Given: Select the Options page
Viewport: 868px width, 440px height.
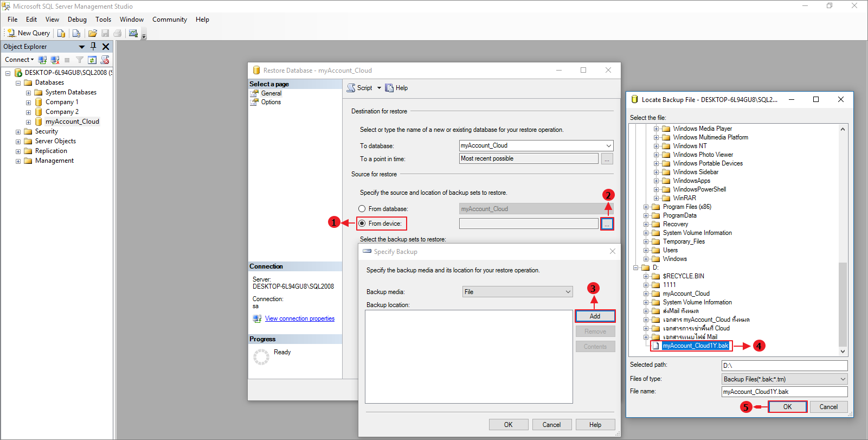Looking at the screenshot, I should [271, 102].
